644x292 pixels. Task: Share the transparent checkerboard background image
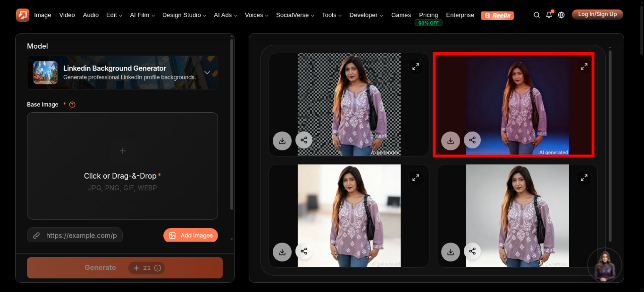(x=304, y=140)
